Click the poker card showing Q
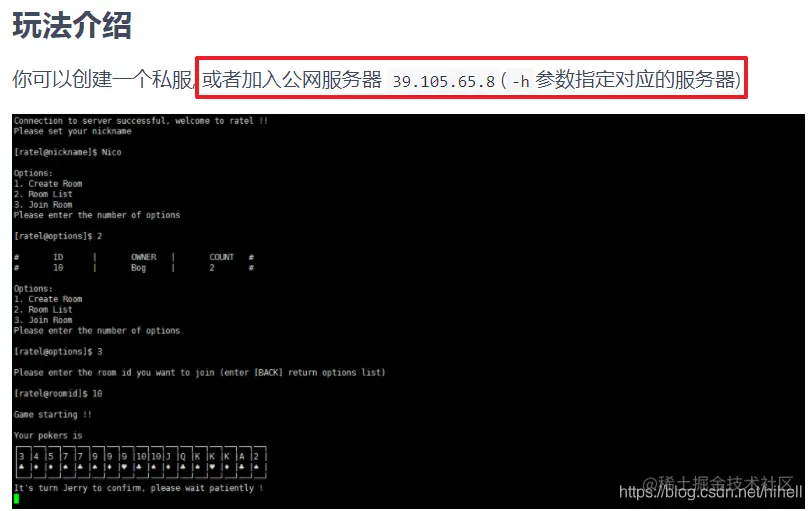The width and height of the screenshot is (812, 511). coord(185,461)
